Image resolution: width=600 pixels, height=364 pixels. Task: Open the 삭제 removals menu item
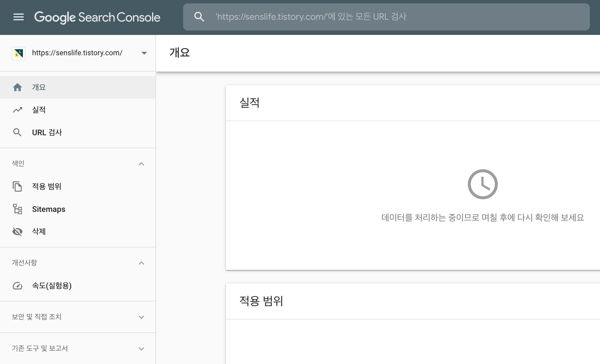[78, 232]
